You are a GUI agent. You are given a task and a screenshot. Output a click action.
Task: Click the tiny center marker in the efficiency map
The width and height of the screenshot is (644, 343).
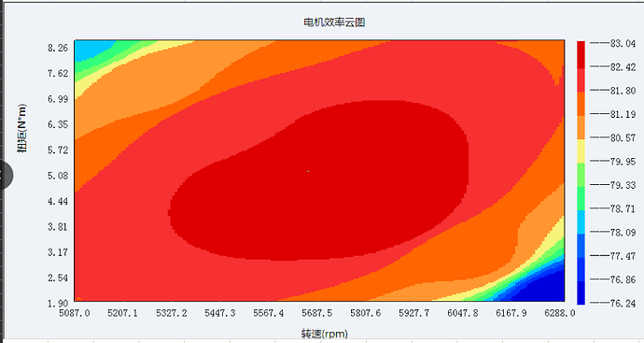[x=308, y=171]
